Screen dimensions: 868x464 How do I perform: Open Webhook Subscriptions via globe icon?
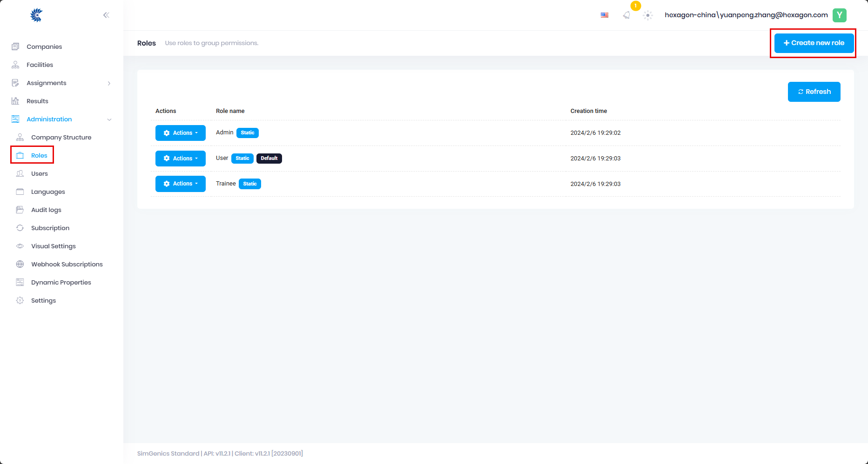20,264
